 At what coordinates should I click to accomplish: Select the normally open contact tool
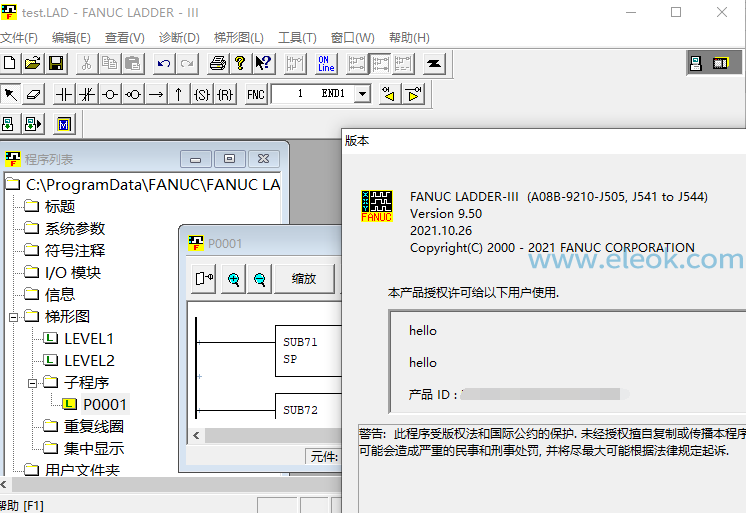[x=64, y=94]
